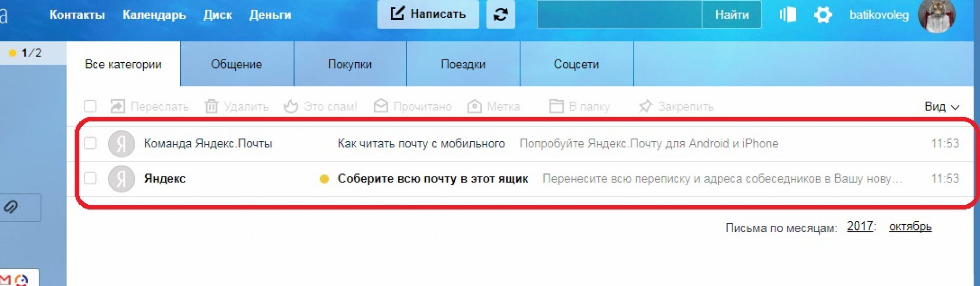Open Контакты in the top menu
The image size is (980, 286).
coord(77,15)
